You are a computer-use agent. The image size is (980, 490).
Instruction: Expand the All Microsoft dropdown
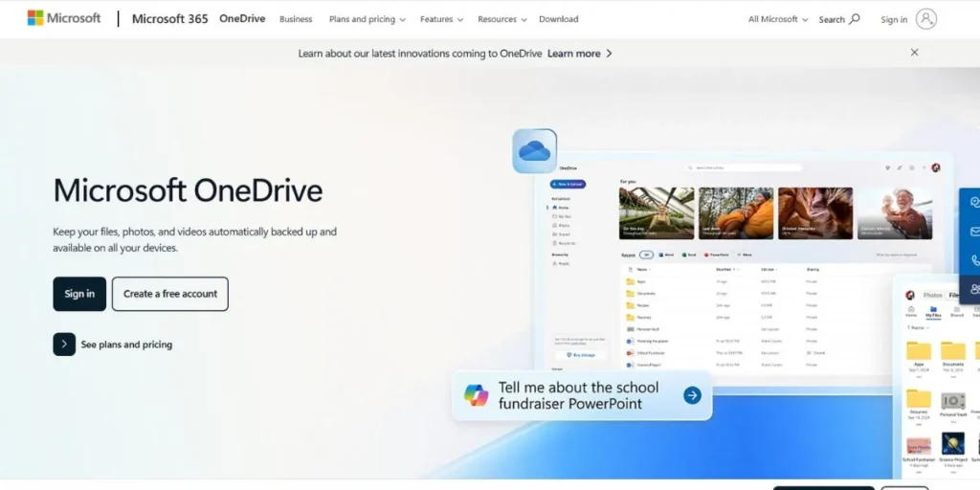(x=778, y=19)
